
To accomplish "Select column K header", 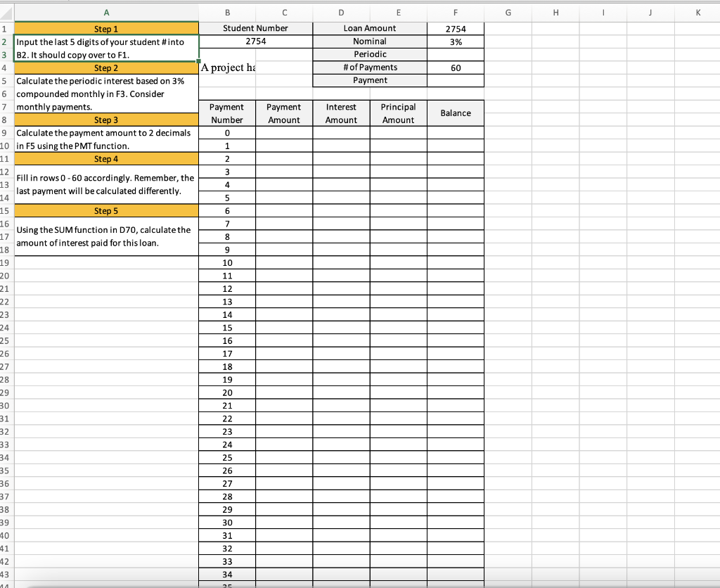I will coord(697,13).
